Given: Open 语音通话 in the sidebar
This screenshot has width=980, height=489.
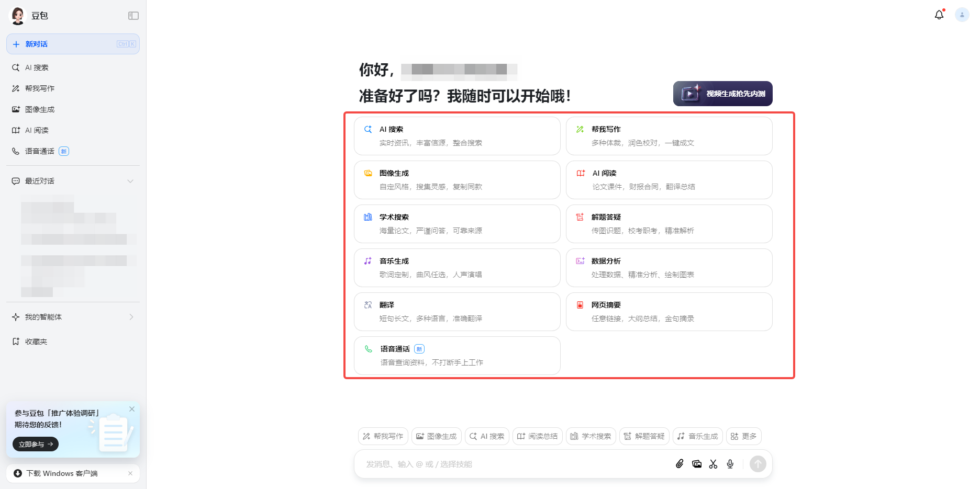Looking at the screenshot, I should [73, 151].
